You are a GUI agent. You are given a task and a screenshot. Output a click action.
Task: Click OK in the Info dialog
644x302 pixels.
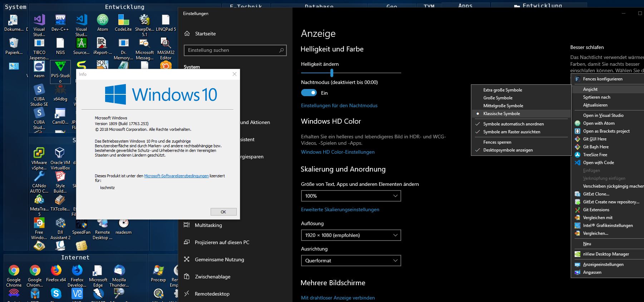223,212
